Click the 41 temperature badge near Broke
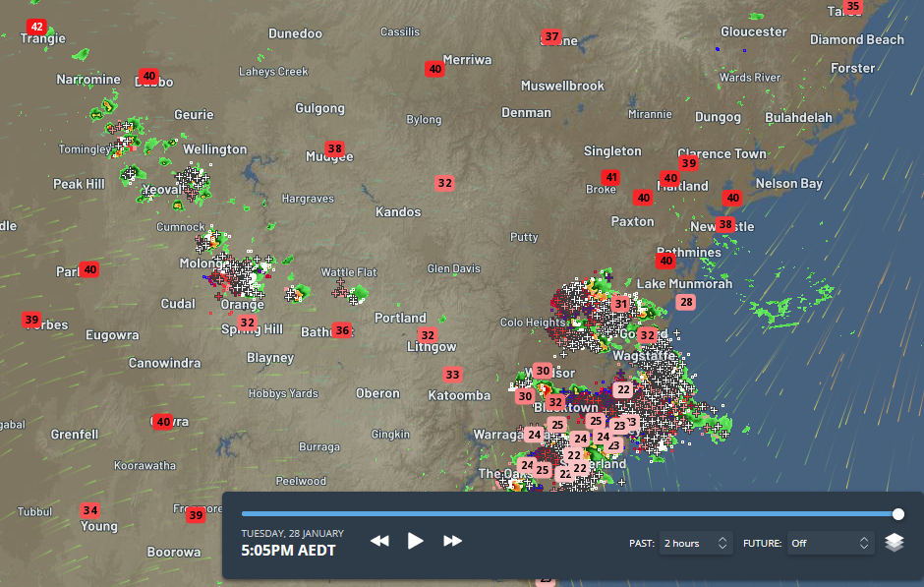The width and height of the screenshot is (924, 587). pos(610,178)
